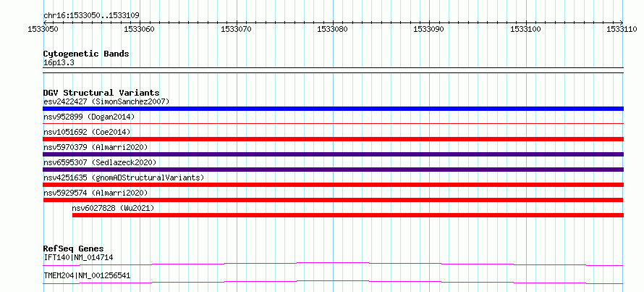Open the nsv6595307 (Sedlazeck2020) variant label

(x=100, y=162)
